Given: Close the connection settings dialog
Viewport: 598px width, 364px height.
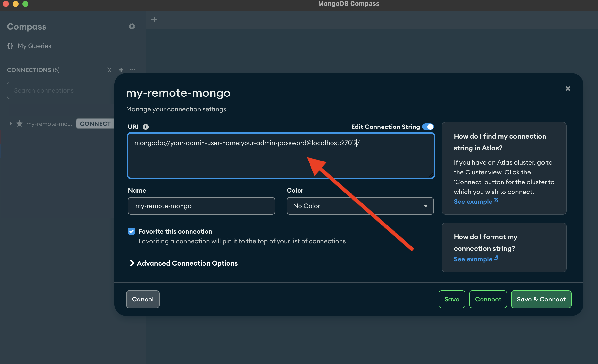Looking at the screenshot, I should [568, 89].
